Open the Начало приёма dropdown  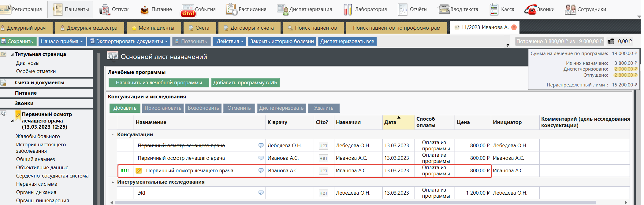click(62, 42)
